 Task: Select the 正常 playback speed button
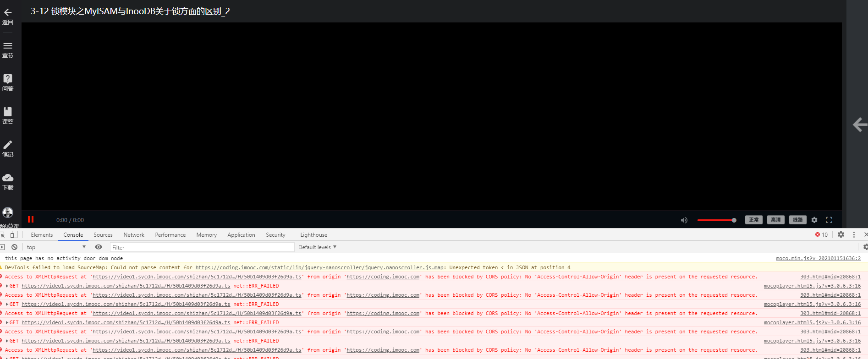pos(754,220)
